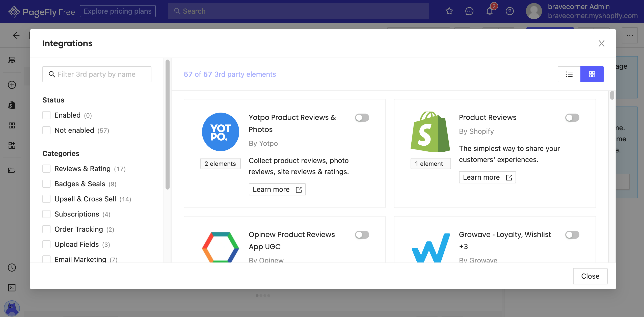Click the filter sidebar scrollbar

point(168,124)
